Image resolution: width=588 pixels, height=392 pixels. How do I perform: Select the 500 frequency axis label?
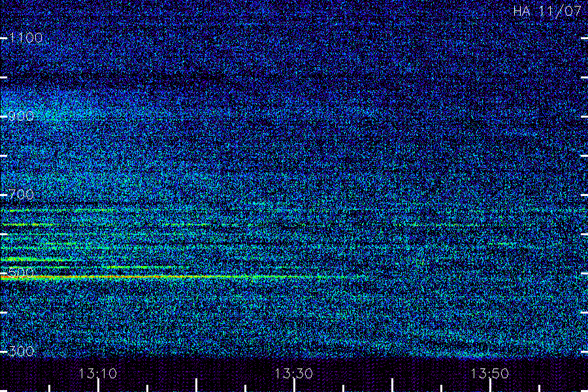21,272
